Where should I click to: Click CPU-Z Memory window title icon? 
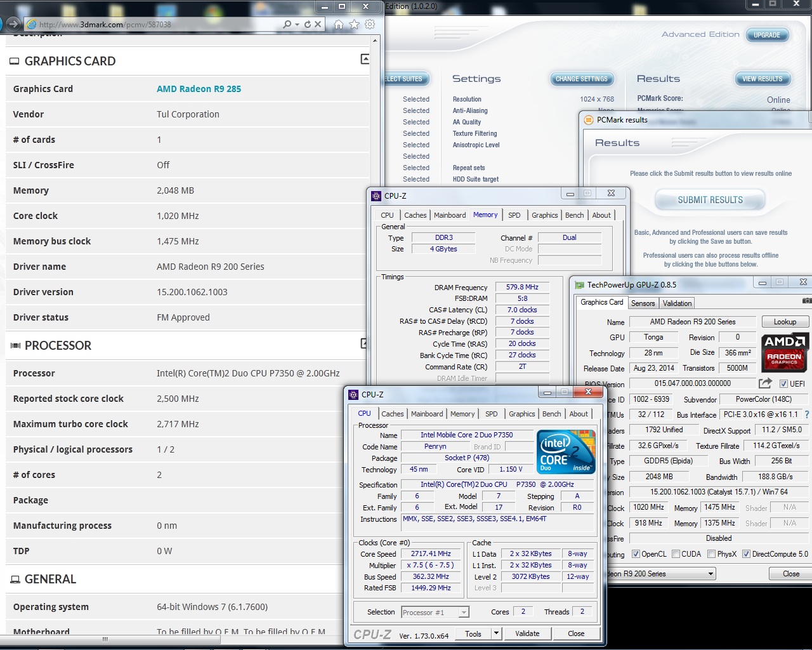click(376, 196)
